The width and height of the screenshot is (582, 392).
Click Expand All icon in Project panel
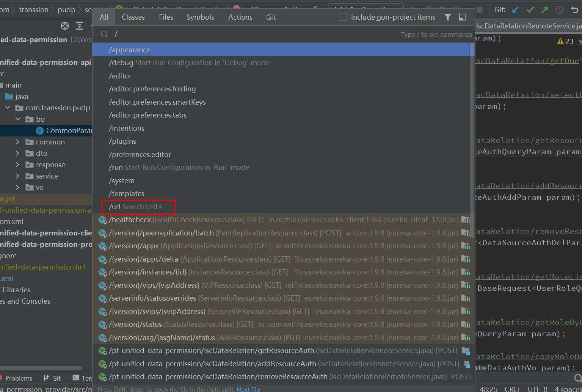(80, 26)
